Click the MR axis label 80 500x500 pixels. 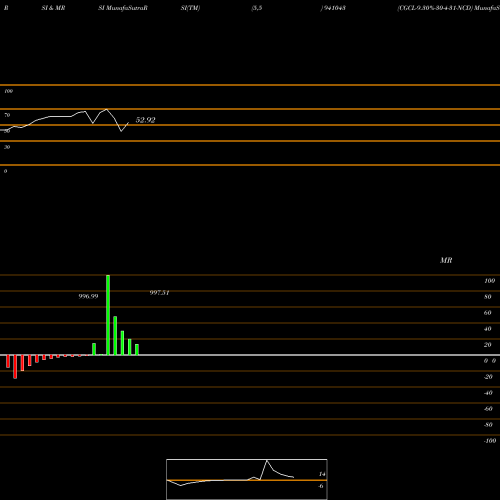click(488, 297)
